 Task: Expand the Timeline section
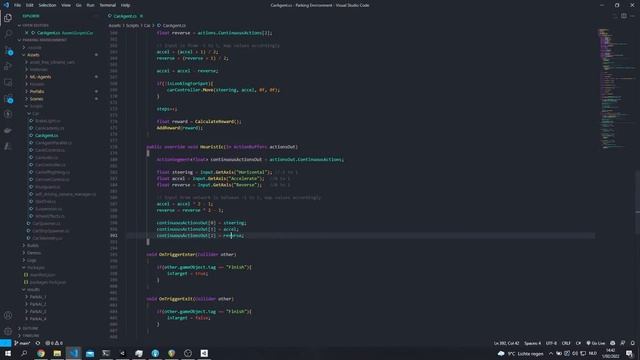pos(31,336)
